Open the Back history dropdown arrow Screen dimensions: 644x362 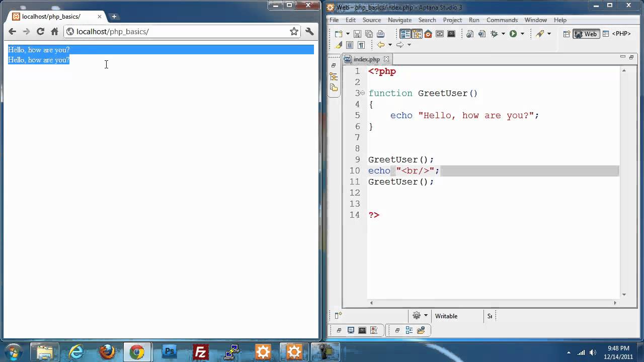click(x=390, y=45)
